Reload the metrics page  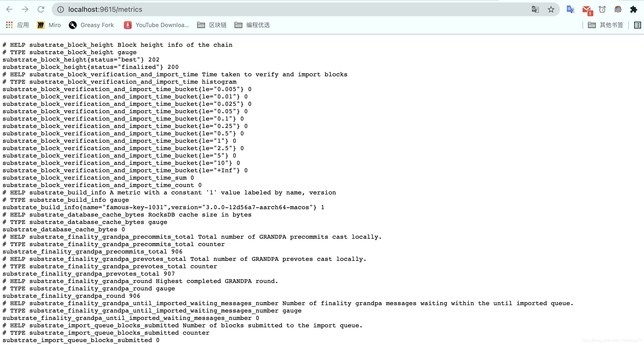tap(41, 10)
